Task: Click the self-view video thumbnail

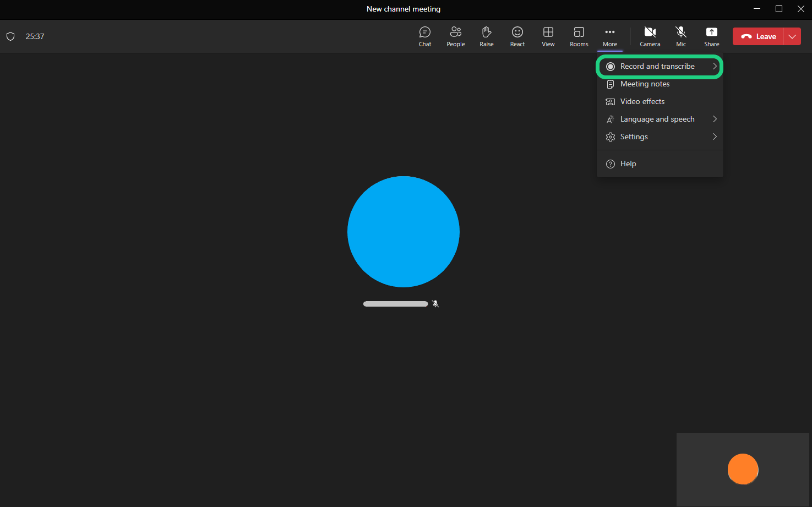Action: 743,469
